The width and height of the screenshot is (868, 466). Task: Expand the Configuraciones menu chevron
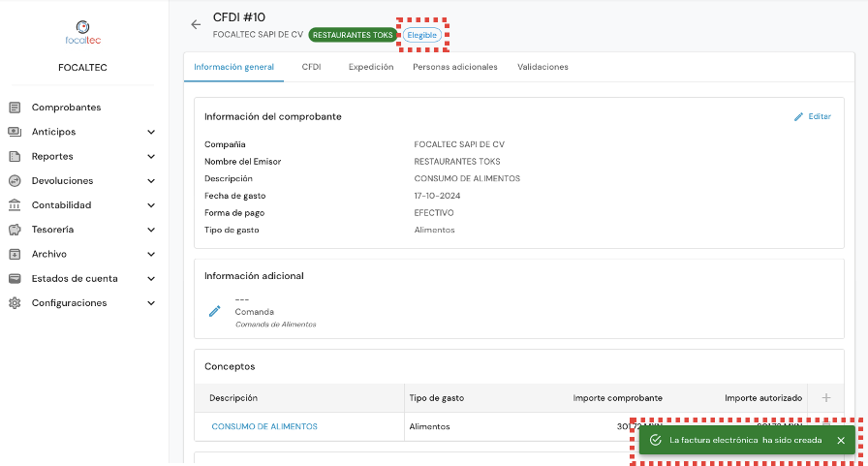151,302
